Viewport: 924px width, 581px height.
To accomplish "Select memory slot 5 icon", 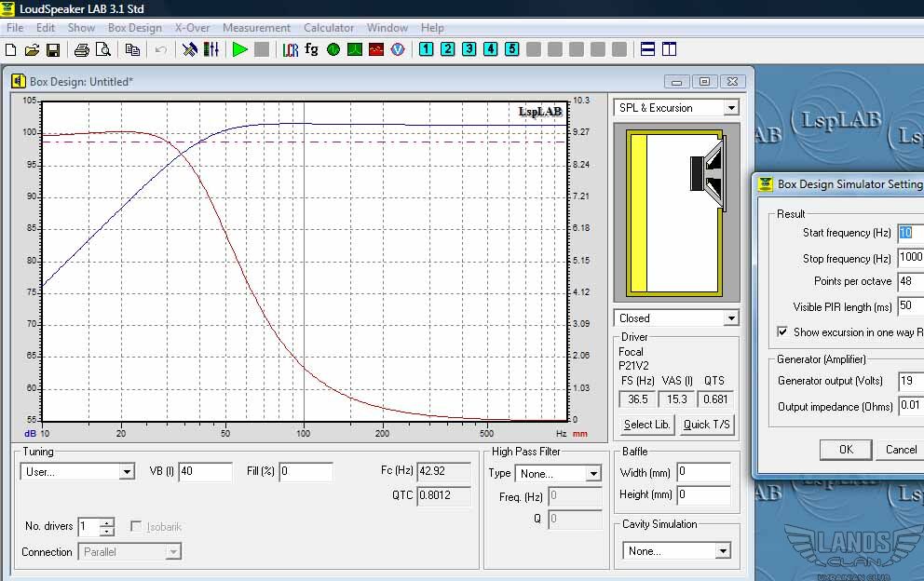I will (x=512, y=49).
